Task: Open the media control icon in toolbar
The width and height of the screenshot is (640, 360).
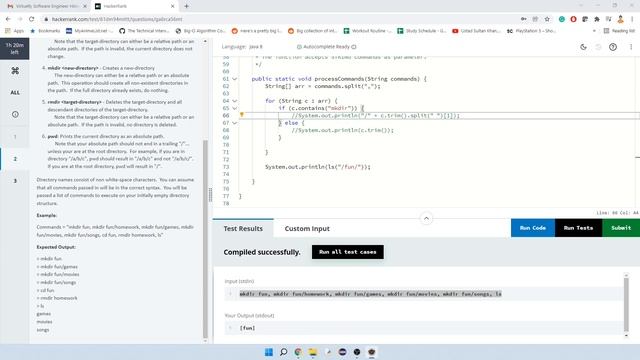Action: pos(608,19)
